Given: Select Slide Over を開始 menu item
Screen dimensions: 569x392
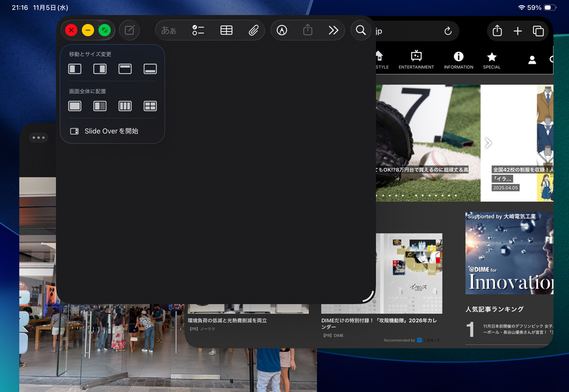Looking at the screenshot, I should [111, 131].
